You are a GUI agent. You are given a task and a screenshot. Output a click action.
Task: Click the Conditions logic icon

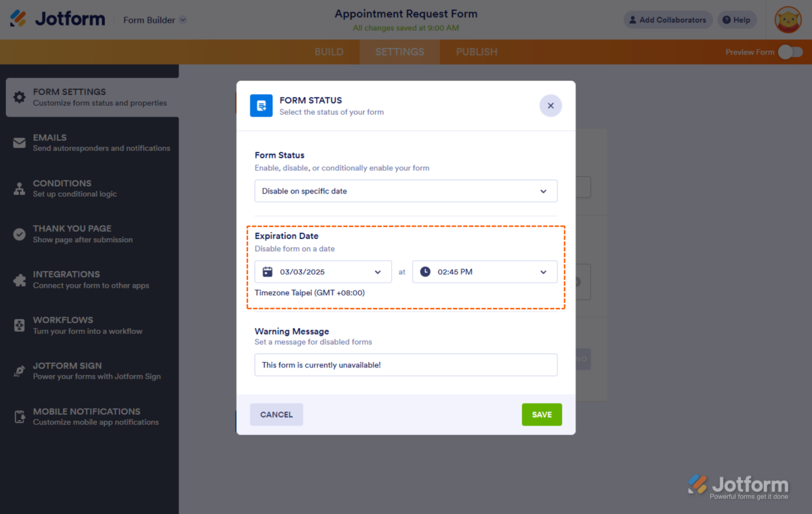click(19, 188)
